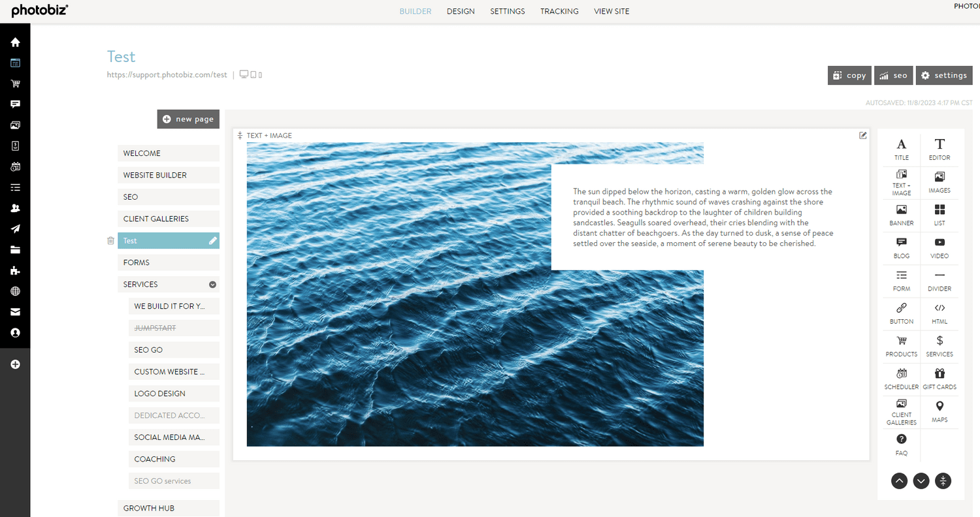Move block up with up arrow
This screenshot has width=980, height=517.
(x=899, y=481)
